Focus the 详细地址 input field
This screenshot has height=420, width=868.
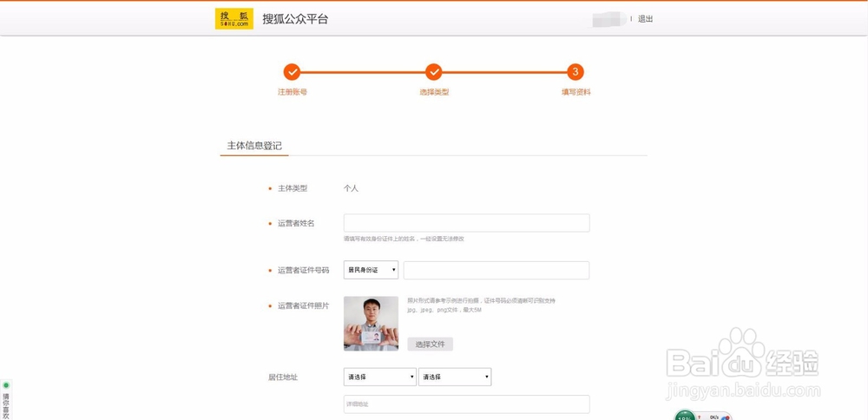point(467,404)
